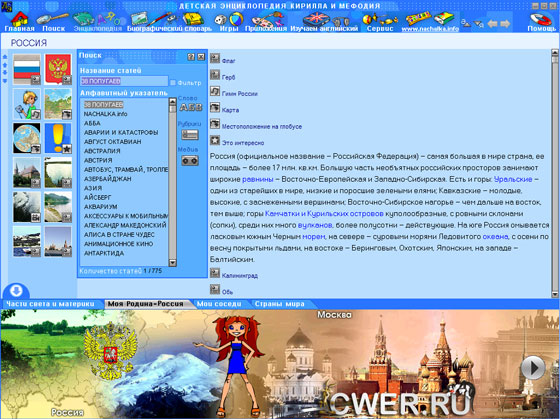Open the Биографический словарь section
Screen dimensions: 560x419
click(169, 22)
